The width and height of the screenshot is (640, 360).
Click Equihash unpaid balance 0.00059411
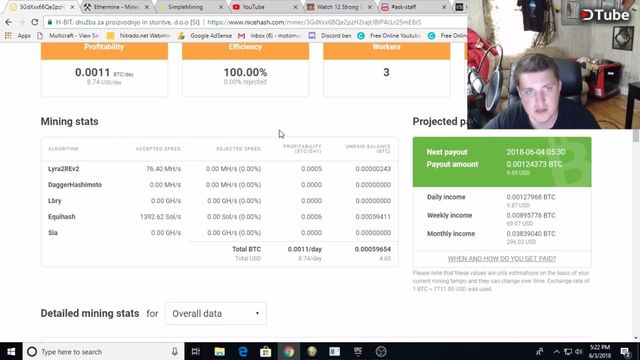pos(373,216)
